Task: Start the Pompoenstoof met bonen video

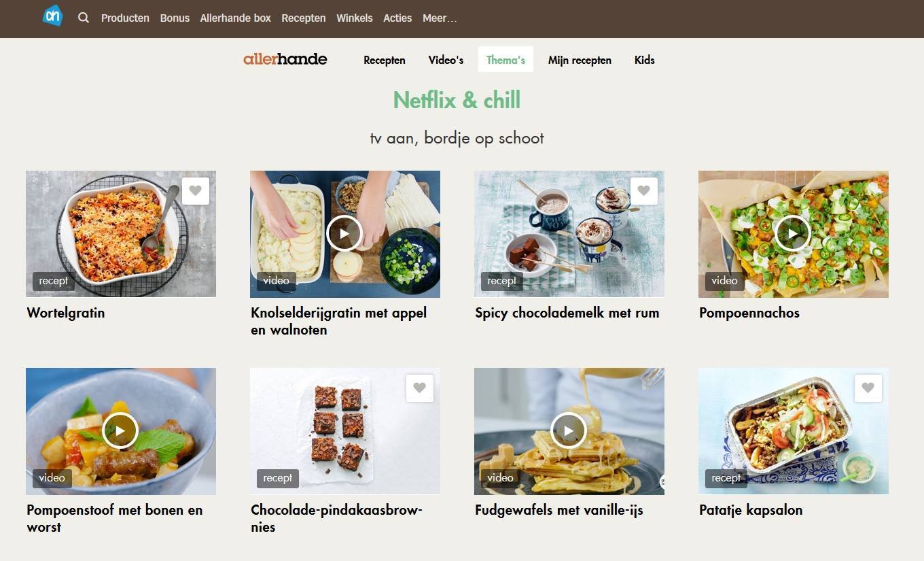Action: (x=120, y=431)
